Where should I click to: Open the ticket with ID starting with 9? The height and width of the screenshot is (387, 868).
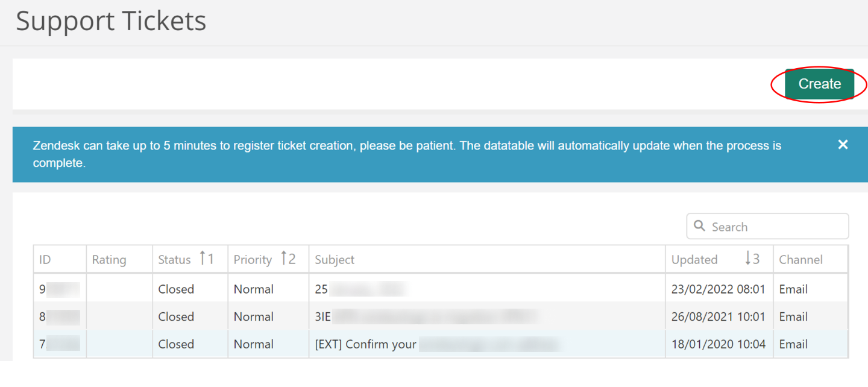click(59, 289)
